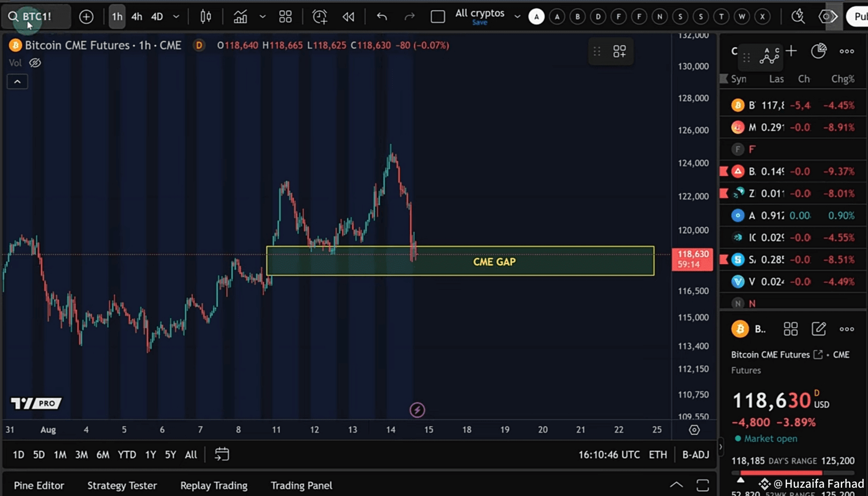The width and height of the screenshot is (868, 496).
Task: Select the 3M date range
Action: click(x=82, y=455)
